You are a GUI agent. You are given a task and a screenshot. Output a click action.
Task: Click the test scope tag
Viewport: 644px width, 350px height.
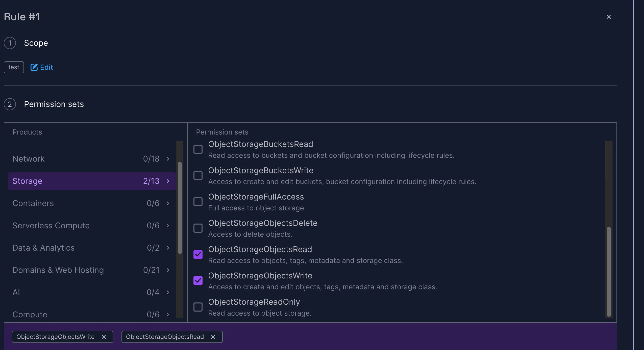(x=14, y=67)
